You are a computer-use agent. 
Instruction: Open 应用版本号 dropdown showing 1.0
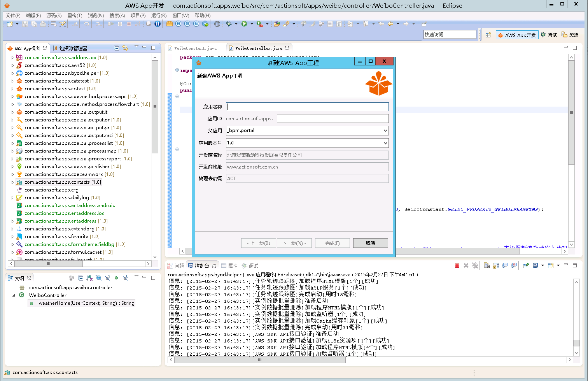click(385, 143)
